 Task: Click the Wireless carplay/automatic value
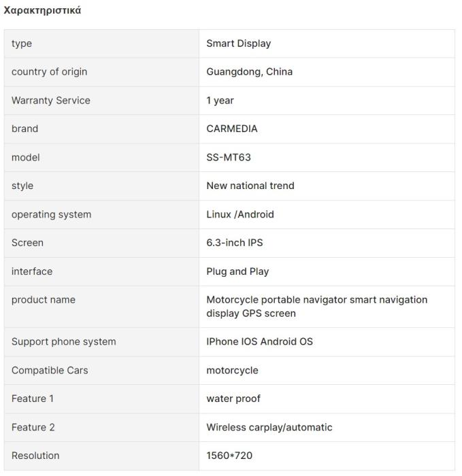coord(269,428)
